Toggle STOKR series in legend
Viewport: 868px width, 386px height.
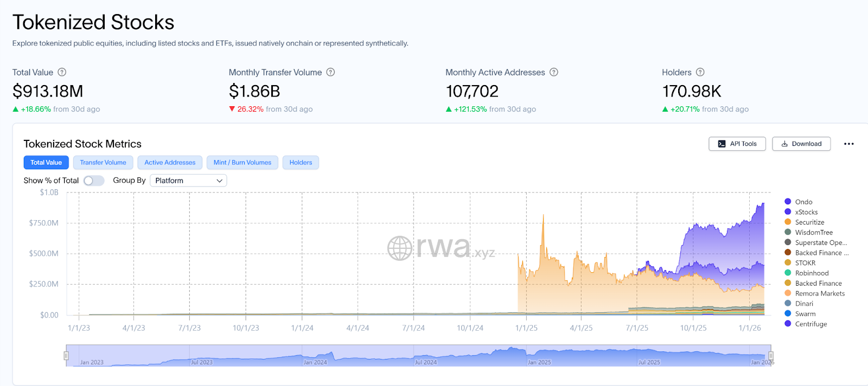pos(800,263)
